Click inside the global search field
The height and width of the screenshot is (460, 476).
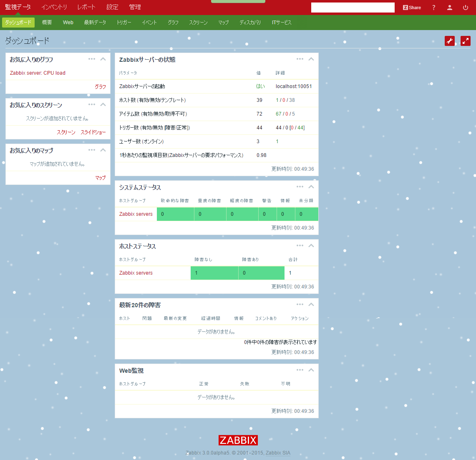[x=353, y=7]
